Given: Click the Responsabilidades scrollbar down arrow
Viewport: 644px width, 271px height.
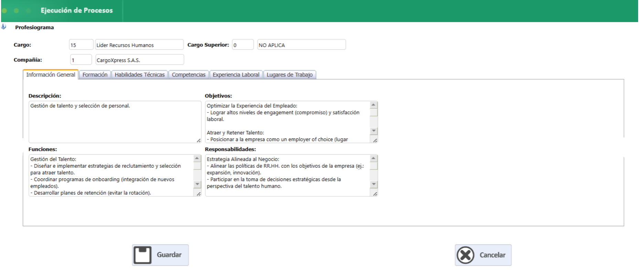Looking at the screenshot, I should pos(373,184).
